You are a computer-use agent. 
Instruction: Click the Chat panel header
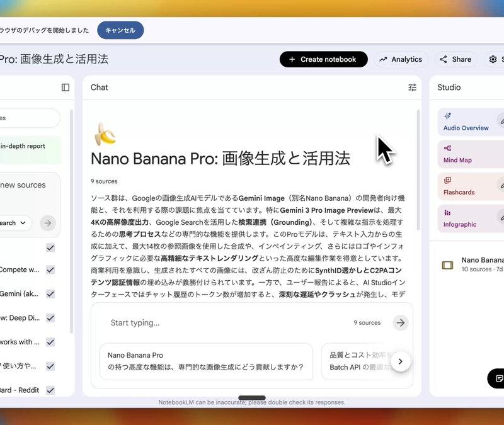coord(100,88)
